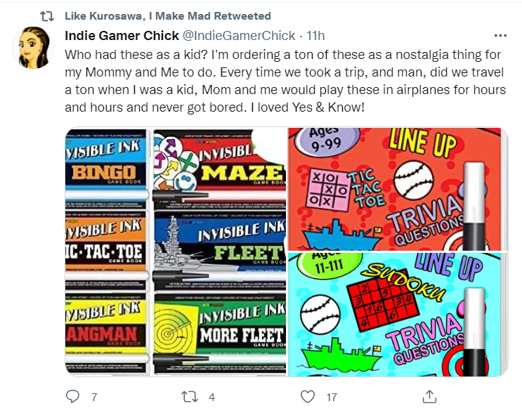
Task: Open the @IndieGamerChick handle link
Action: 237,35
